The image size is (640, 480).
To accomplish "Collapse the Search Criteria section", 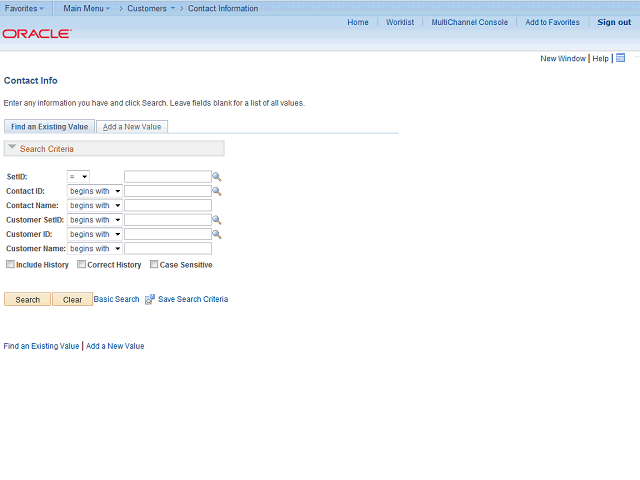I will click(x=12, y=147).
